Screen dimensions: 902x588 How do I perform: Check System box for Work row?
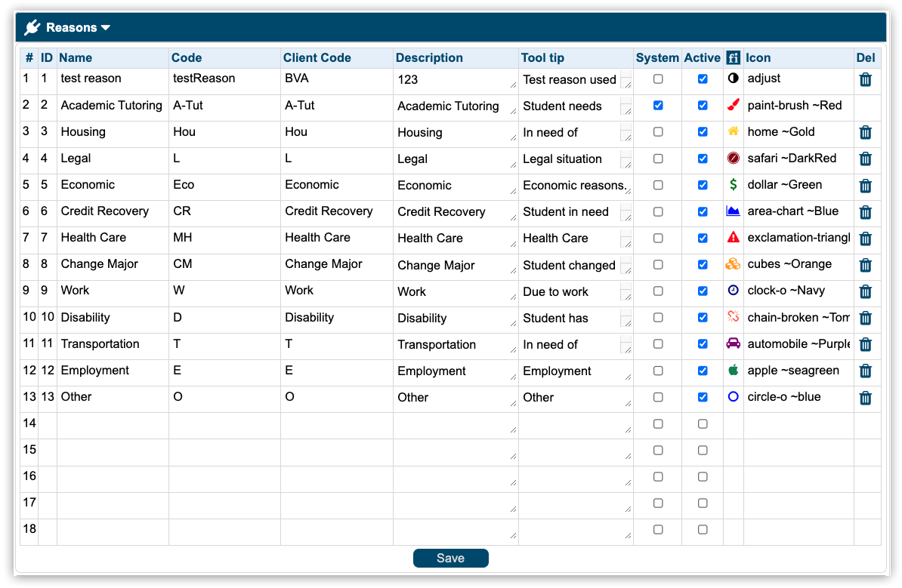[658, 291]
